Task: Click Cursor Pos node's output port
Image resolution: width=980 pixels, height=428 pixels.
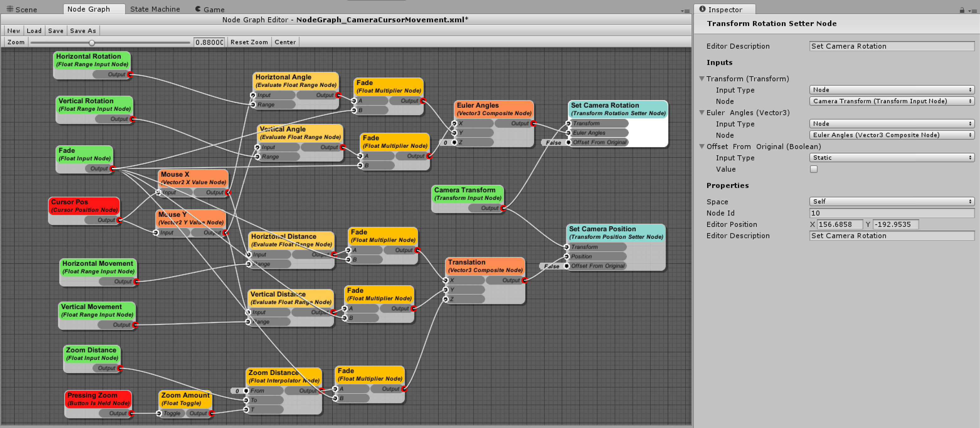Action: click(120, 220)
